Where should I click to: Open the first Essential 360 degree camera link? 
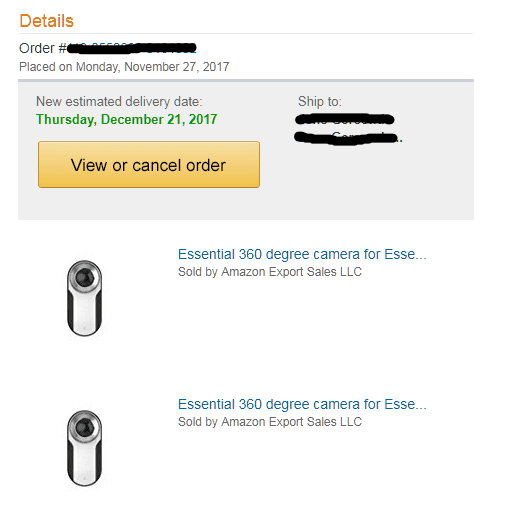(x=302, y=254)
